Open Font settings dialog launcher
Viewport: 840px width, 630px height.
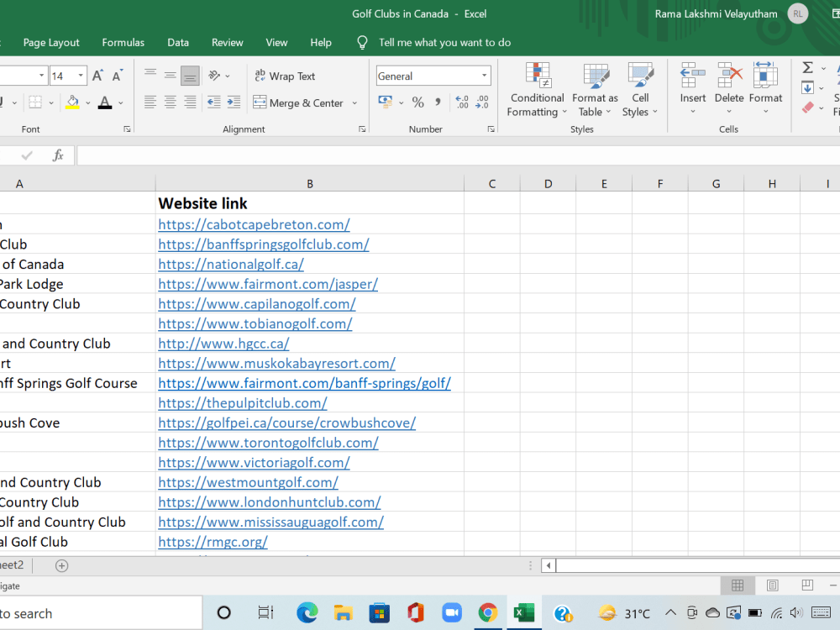127,129
